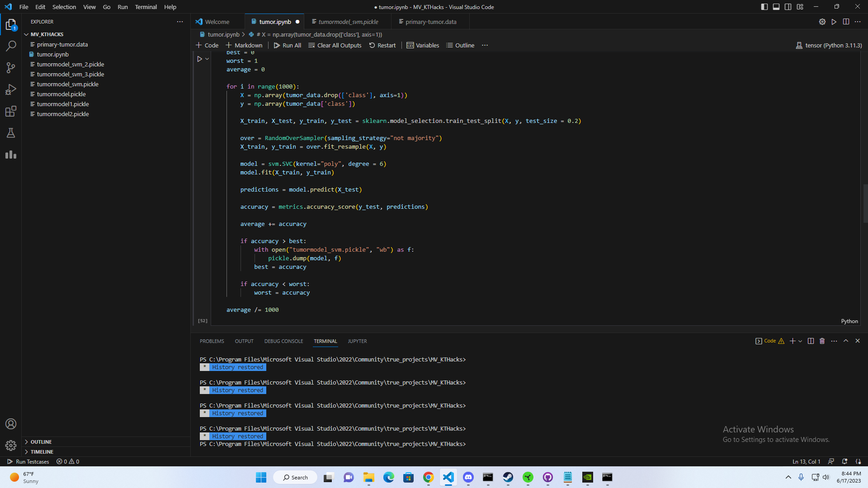Open Run and Debug view
The image size is (868, 488).
(11, 89)
